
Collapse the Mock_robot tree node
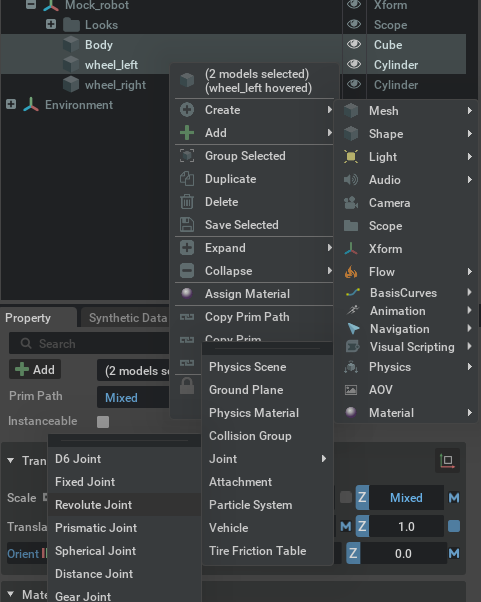click(31, 5)
